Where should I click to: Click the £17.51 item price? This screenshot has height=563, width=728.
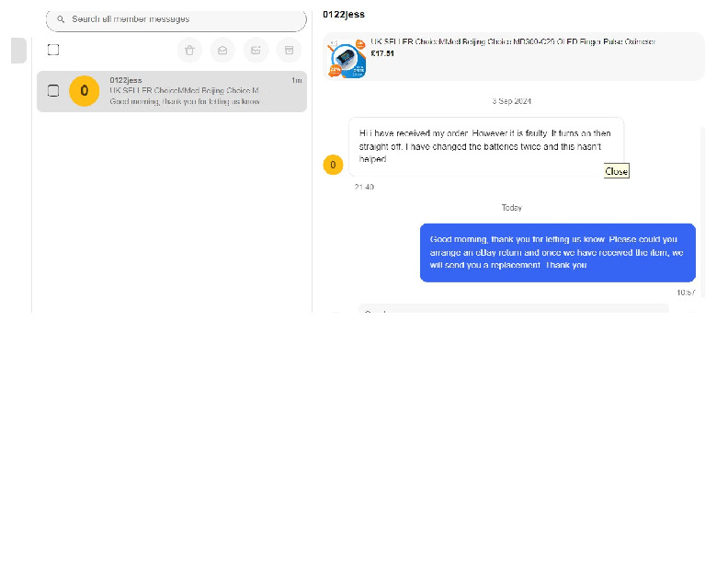[x=382, y=53]
